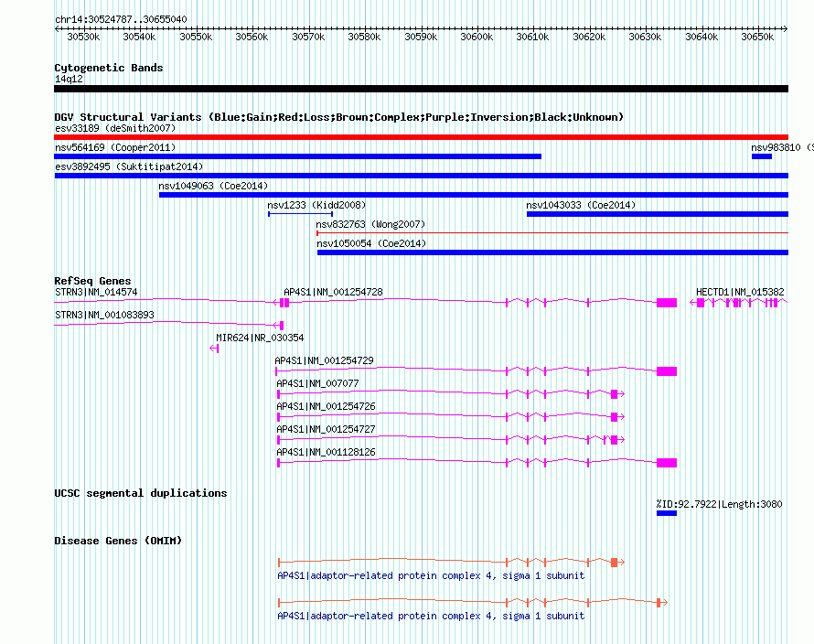Click the STRN3|NM_001083893 gene label
Image resolution: width=814 pixels, height=644 pixels.
pos(105,315)
